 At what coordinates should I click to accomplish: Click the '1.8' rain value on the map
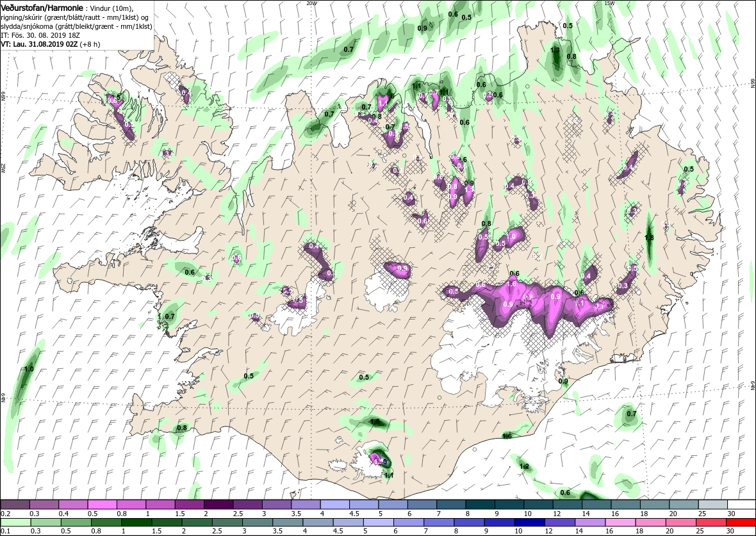tap(649, 238)
